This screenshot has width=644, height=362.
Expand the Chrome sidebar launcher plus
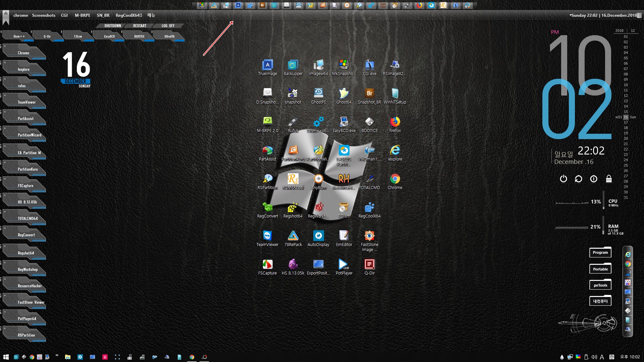[x=5, y=46]
